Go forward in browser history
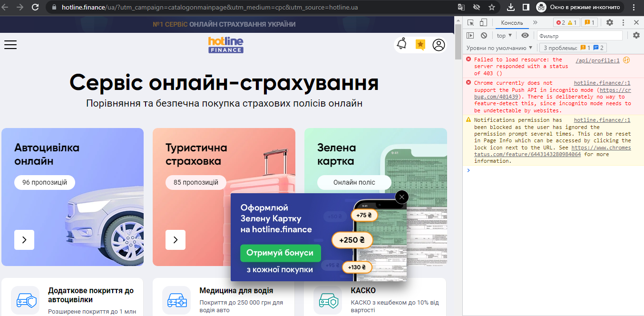The height and width of the screenshot is (316, 644). pyautogui.click(x=20, y=7)
